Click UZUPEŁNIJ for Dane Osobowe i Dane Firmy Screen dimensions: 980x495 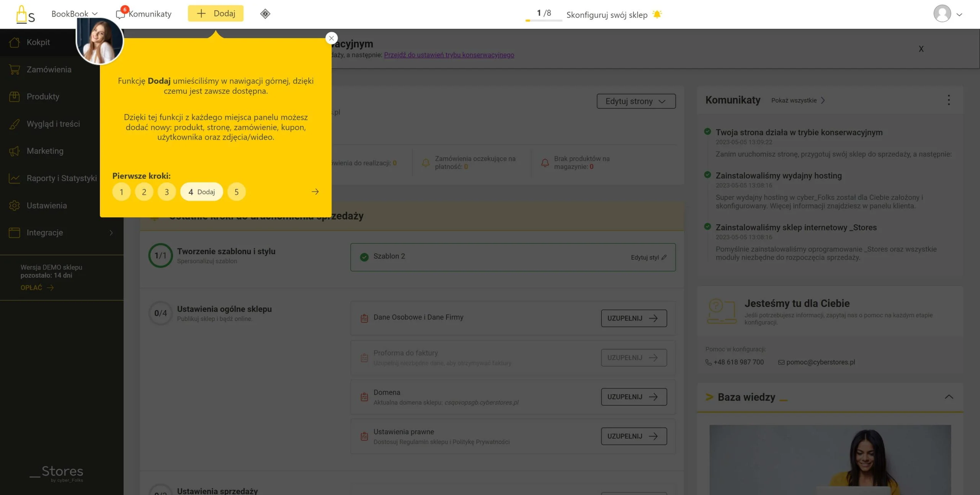634,318
